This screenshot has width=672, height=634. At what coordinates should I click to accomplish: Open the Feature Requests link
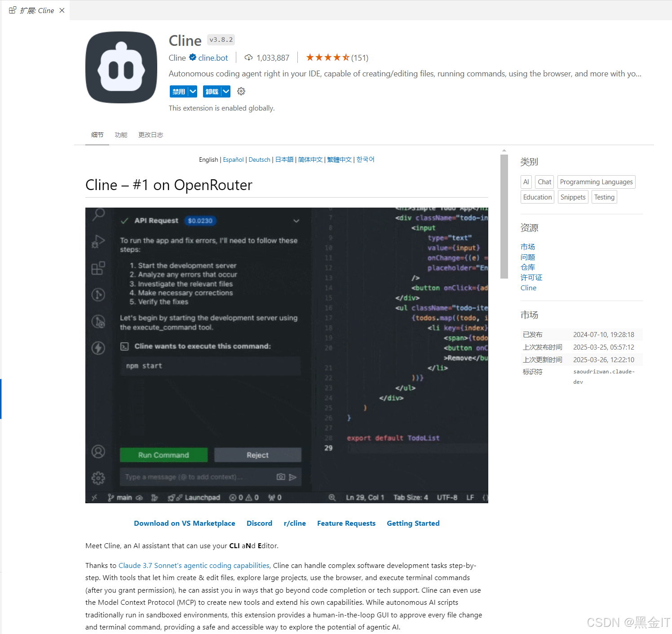[x=346, y=523]
